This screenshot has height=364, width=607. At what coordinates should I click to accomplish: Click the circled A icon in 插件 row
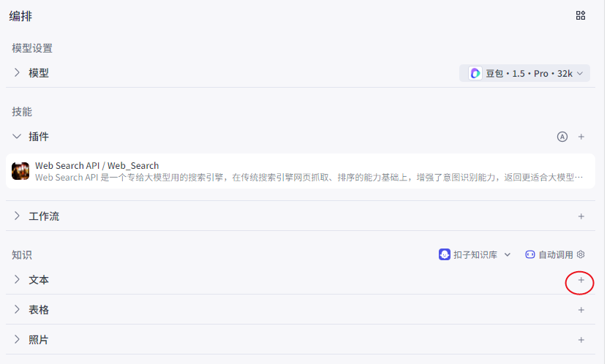pos(562,137)
